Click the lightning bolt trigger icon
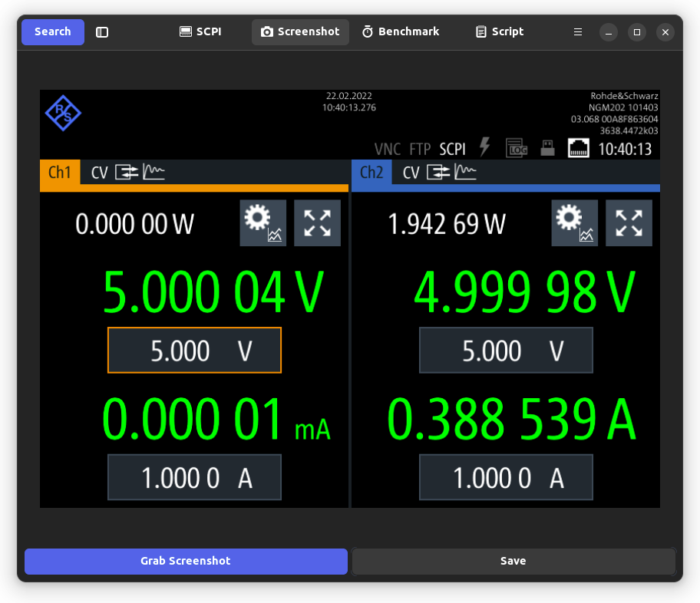Viewport: 700px width, 603px height. 485,147
